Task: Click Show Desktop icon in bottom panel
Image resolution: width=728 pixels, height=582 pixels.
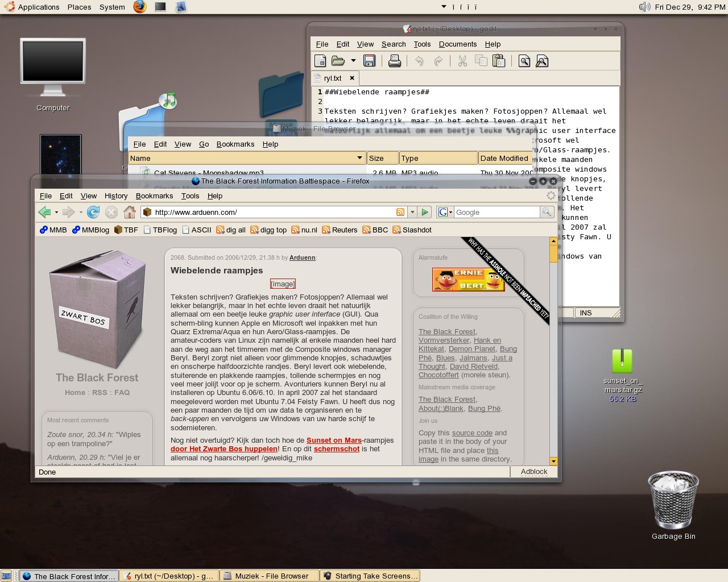Action: pyautogui.click(x=6, y=576)
